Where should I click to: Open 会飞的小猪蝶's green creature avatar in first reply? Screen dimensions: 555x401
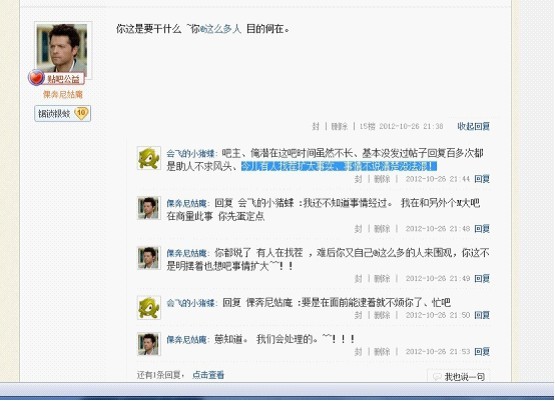coord(149,158)
